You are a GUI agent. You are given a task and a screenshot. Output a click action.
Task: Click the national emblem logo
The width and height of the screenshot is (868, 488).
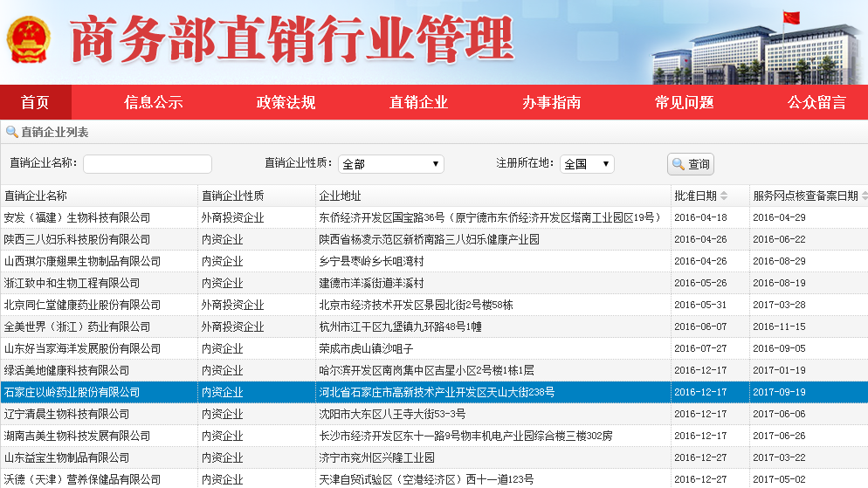point(28,39)
